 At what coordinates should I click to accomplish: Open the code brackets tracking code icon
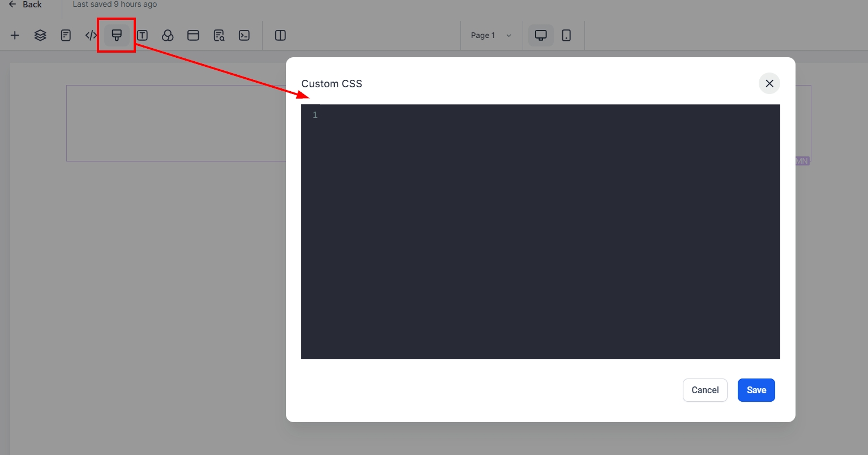(91, 35)
